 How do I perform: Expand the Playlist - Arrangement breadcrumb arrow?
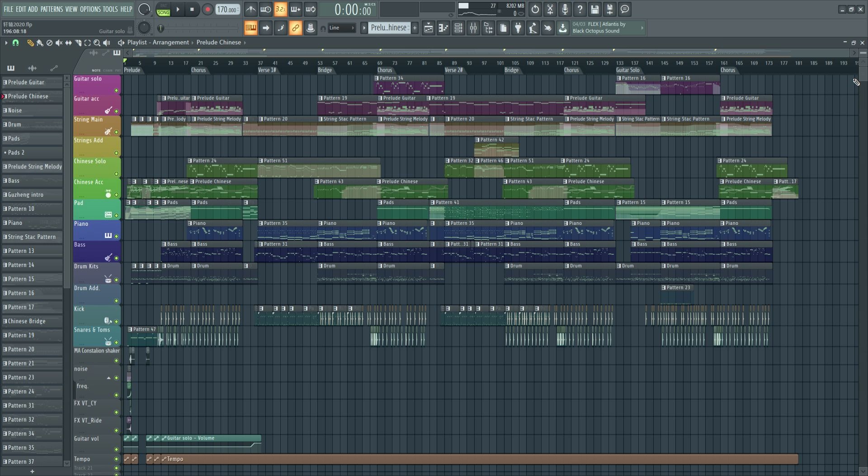click(x=192, y=43)
